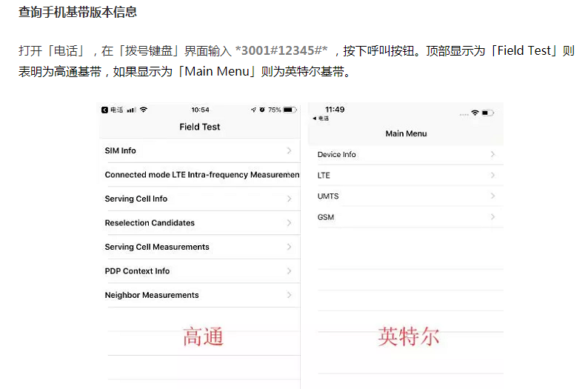Open Device Info in Main Menu
588x389 pixels.
[406, 155]
